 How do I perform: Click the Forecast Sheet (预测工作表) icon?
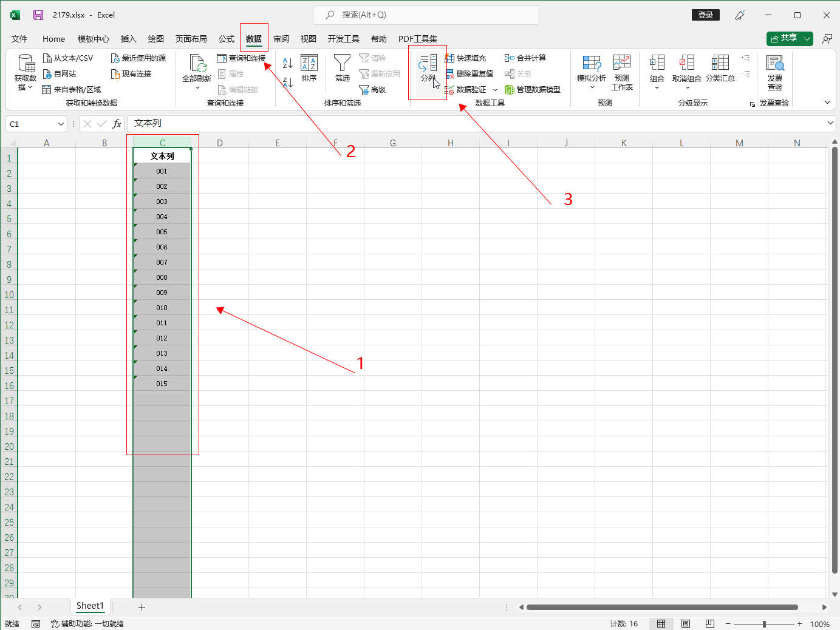621,63
